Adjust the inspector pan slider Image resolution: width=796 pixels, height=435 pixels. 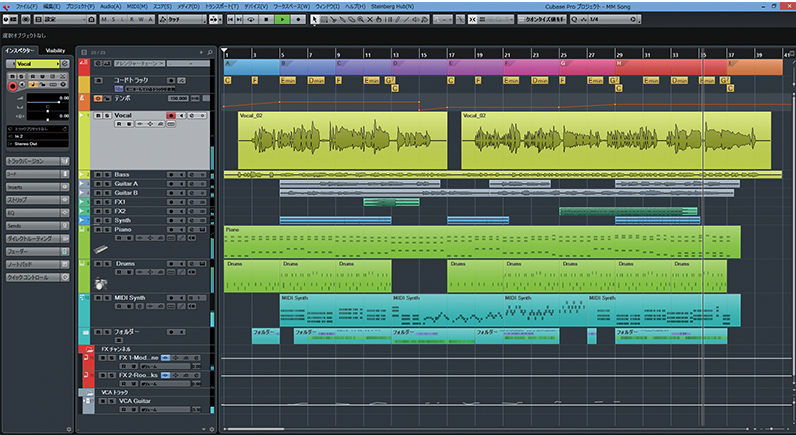48,111
